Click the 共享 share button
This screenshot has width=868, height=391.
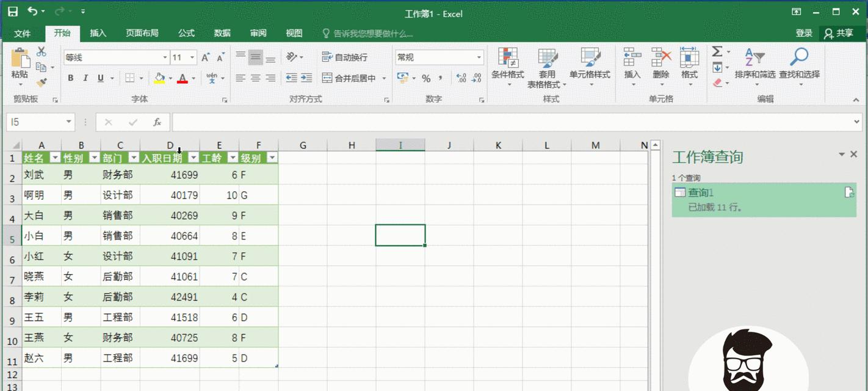839,34
